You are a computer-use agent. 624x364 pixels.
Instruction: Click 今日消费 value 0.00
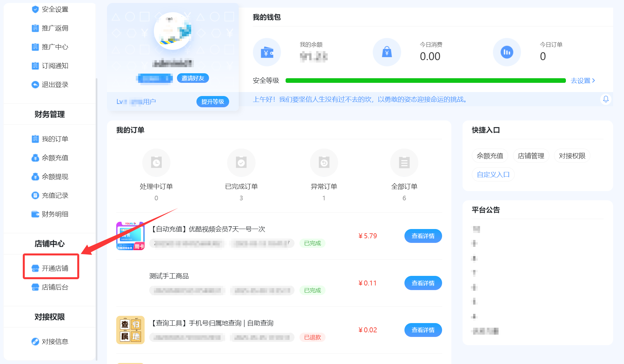(x=430, y=56)
